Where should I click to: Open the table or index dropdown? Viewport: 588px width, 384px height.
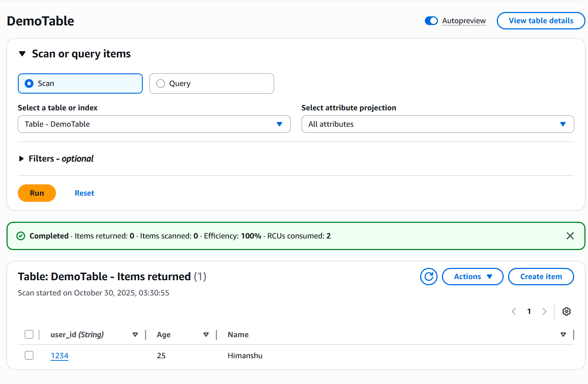154,124
